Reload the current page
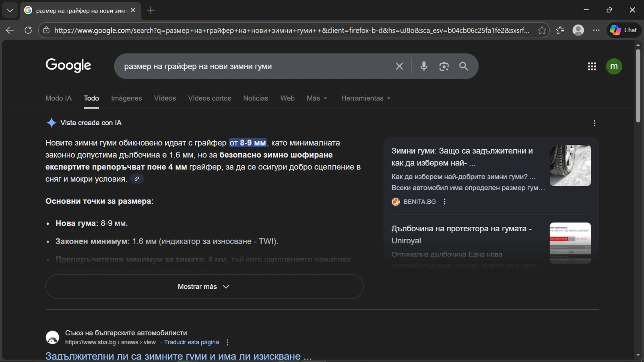The image size is (644, 362). pos(28,30)
